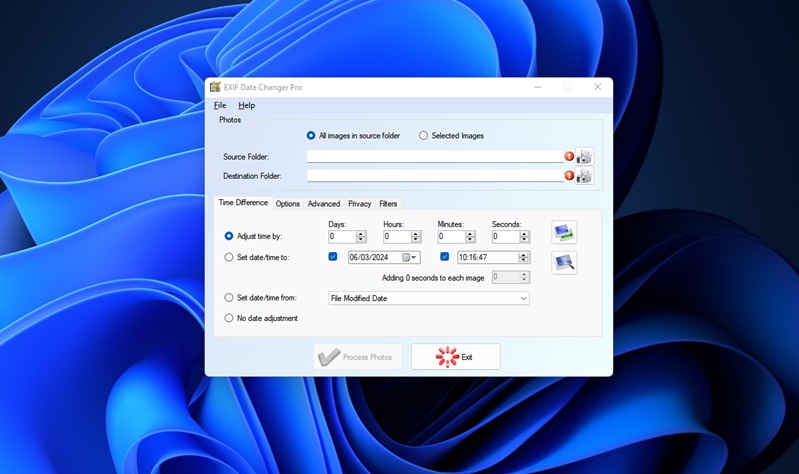Click the upper photo picture icon button
Viewport: 799px width, 474px height.
[x=564, y=232]
